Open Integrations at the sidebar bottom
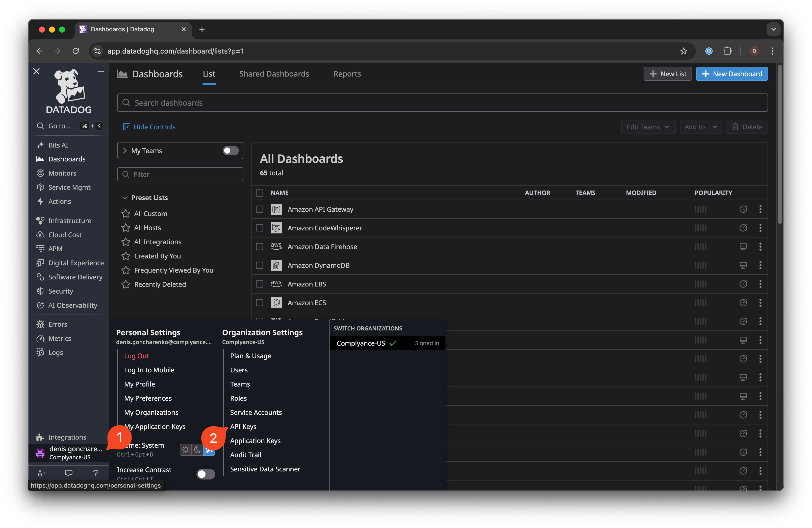 click(67, 437)
